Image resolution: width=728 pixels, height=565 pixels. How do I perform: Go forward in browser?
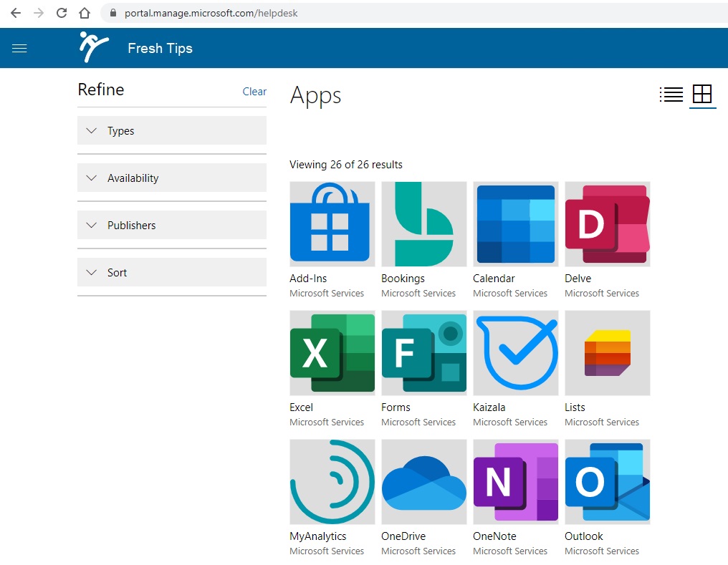click(39, 13)
